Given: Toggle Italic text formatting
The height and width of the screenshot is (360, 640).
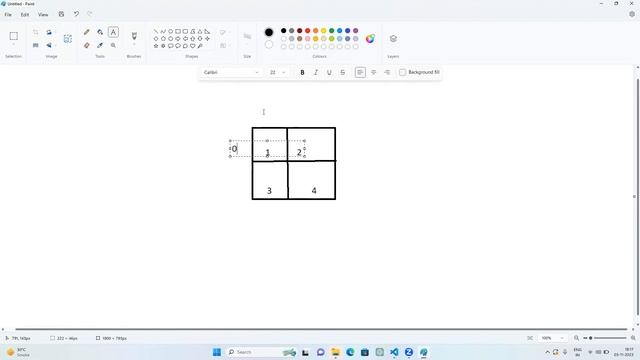Looking at the screenshot, I should [x=316, y=72].
